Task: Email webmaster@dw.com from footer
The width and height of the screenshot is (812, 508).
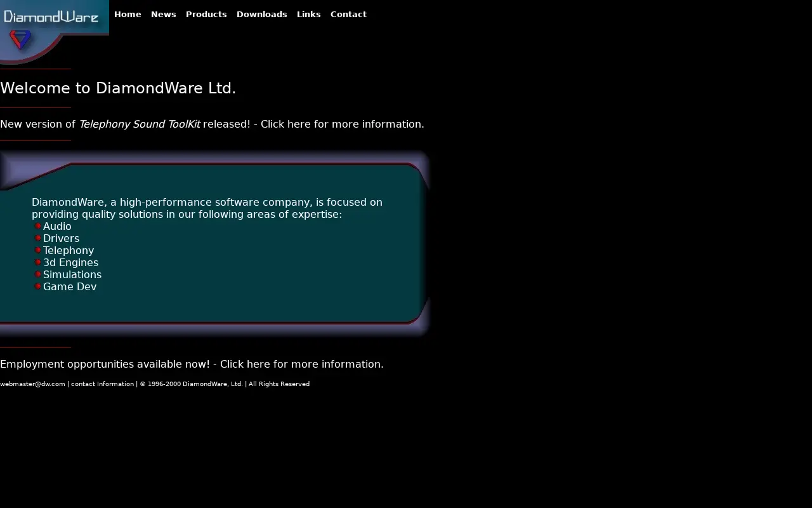Action: tap(32, 384)
